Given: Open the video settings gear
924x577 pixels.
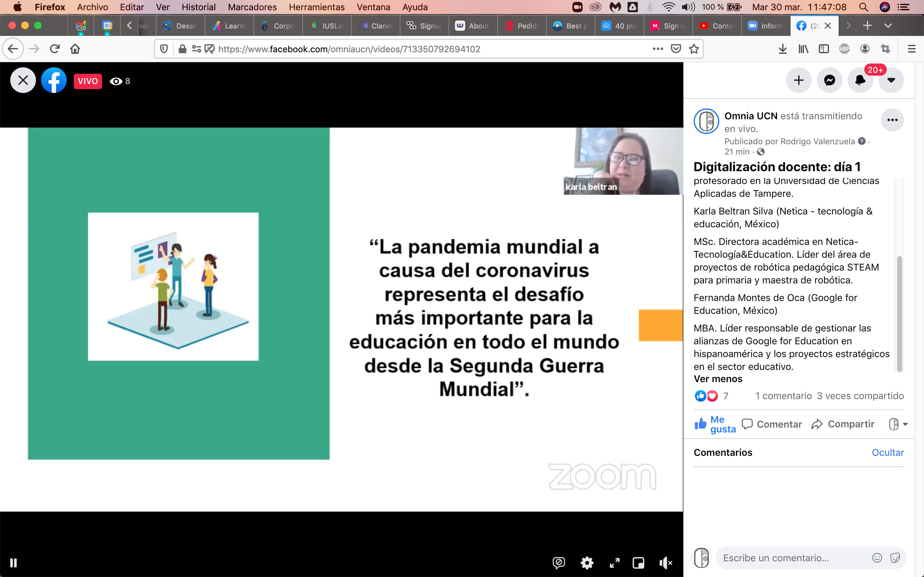Looking at the screenshot, I should tap(587, 563).
